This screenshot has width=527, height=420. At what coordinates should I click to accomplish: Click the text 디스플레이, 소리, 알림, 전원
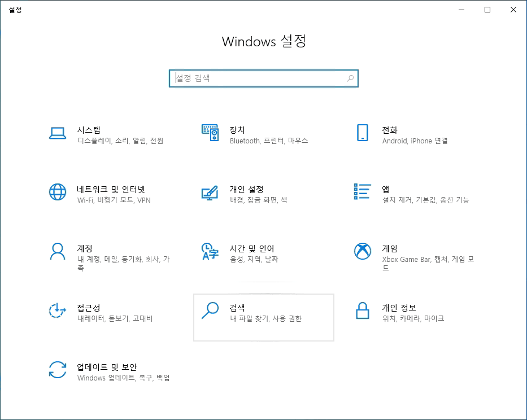120,141
